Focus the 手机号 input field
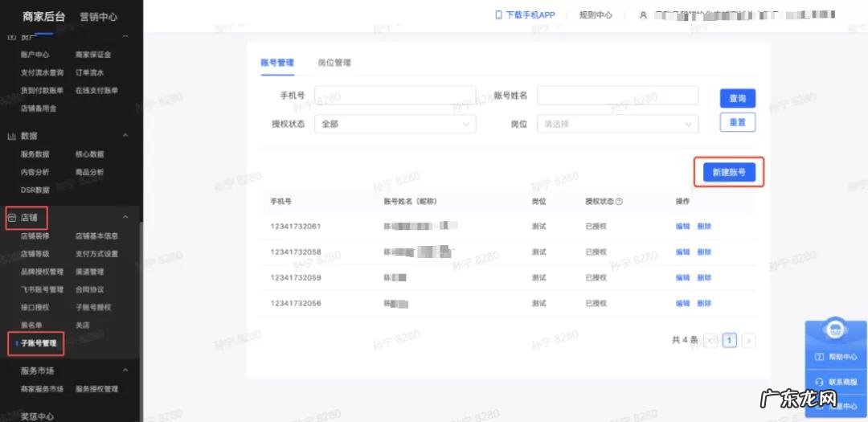The width and height of the screenshot is (868, 422). coord(395,96)
